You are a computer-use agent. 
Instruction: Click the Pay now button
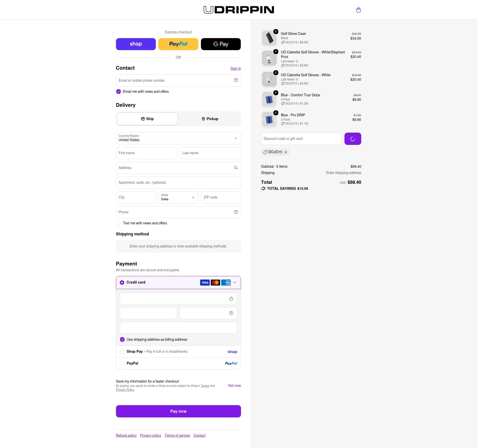178,411
